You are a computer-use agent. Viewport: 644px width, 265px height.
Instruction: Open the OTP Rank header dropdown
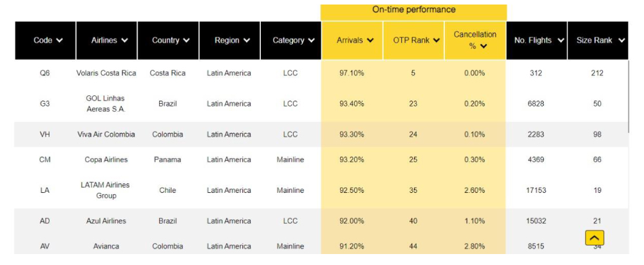tap(437, 41)
